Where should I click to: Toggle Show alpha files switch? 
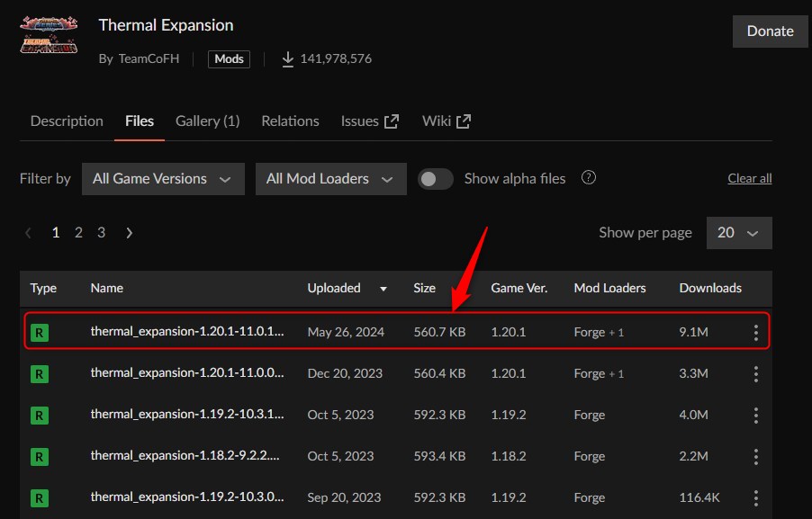click(x=436, y=179)
